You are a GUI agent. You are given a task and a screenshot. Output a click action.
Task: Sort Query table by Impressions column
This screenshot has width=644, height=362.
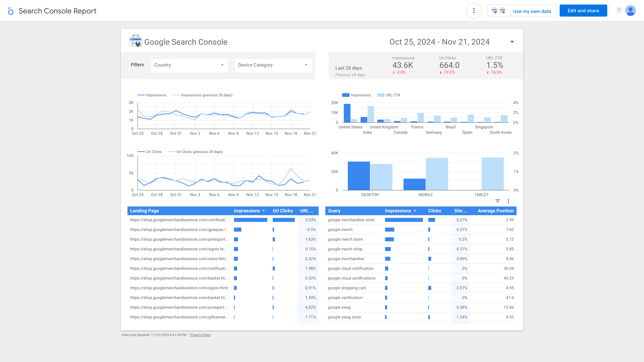(400, 211)
